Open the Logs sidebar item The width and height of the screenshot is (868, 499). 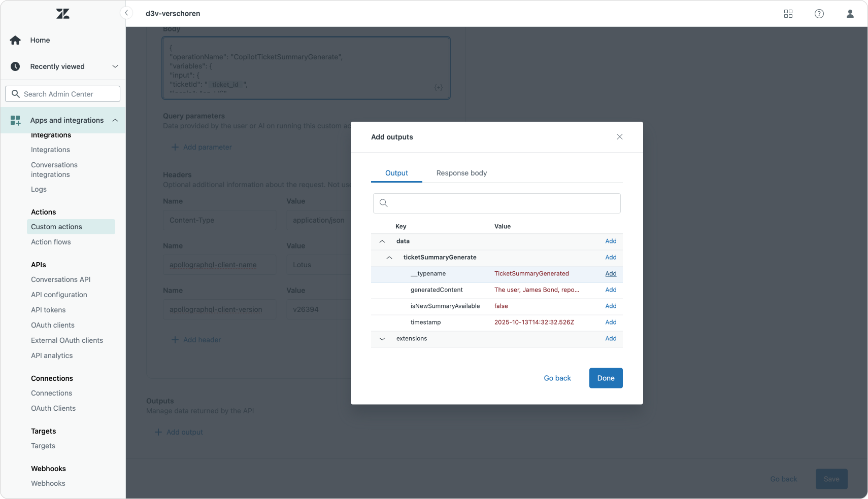tap(39, 189)
